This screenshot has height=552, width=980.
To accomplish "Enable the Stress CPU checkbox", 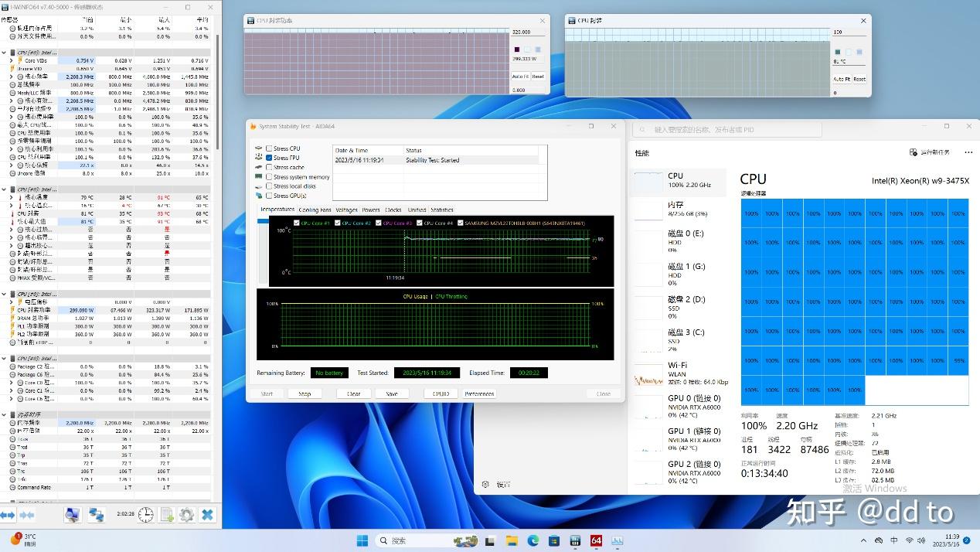I will coord(269,148).
